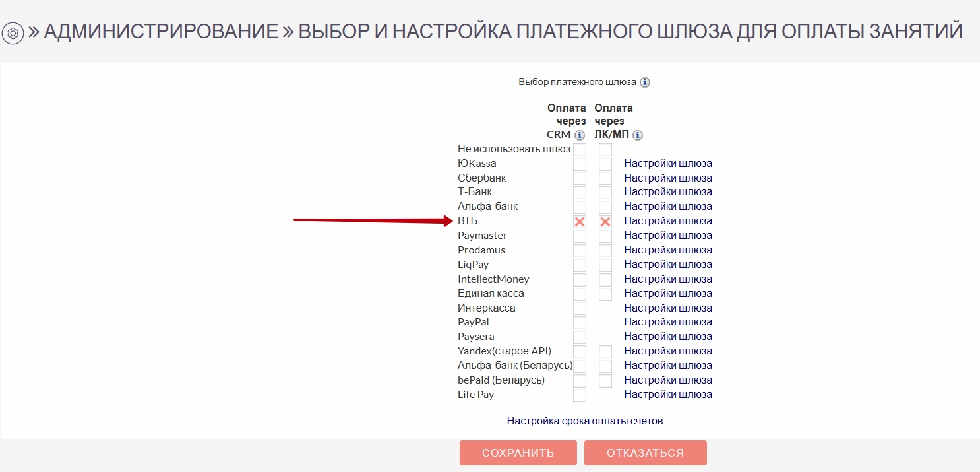The image size is (980, 472).
Task: Enable CRM payment for Prodamus
Action: pos(580,250)
